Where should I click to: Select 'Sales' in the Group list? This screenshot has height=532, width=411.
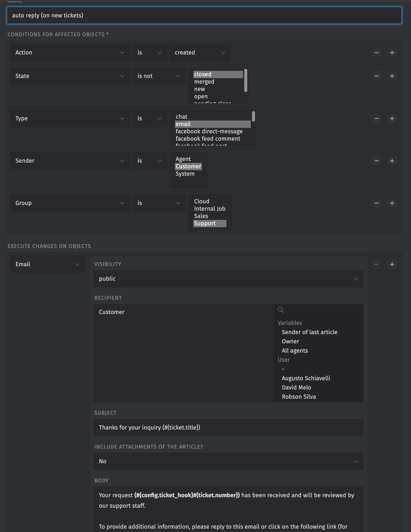click(x=210, y=216)
